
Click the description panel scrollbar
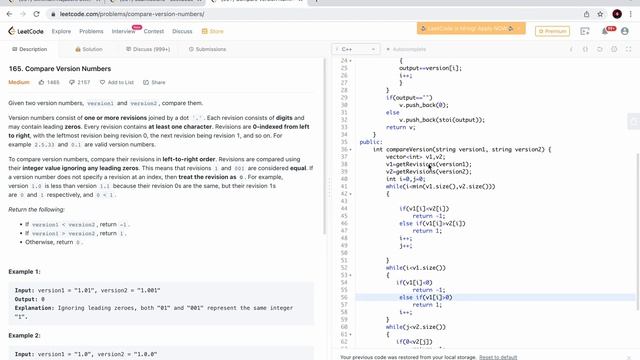coord(324,147)
